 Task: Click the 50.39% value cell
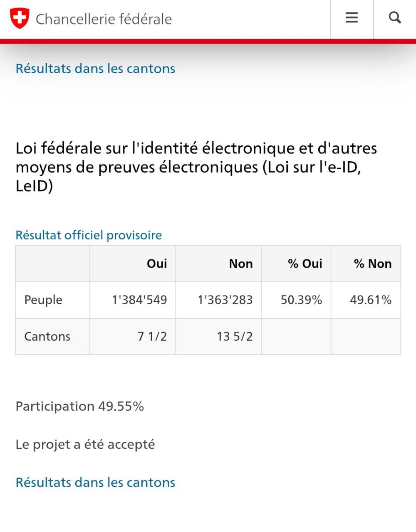(301, 300)
